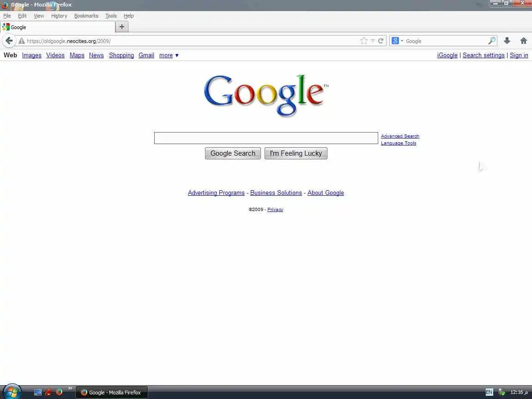Open the News link
Image resolution: width=532 pixels, height=399 pixels.
point(97,55)
